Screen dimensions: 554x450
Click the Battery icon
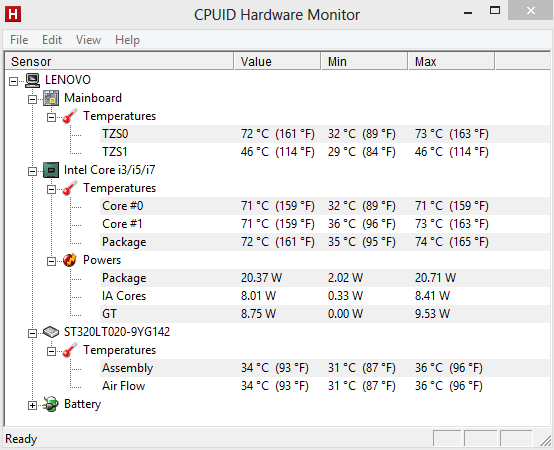coord(51,404)
